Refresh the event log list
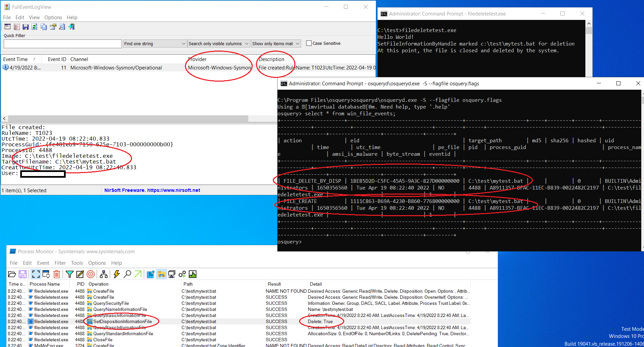 click(34, 27)
